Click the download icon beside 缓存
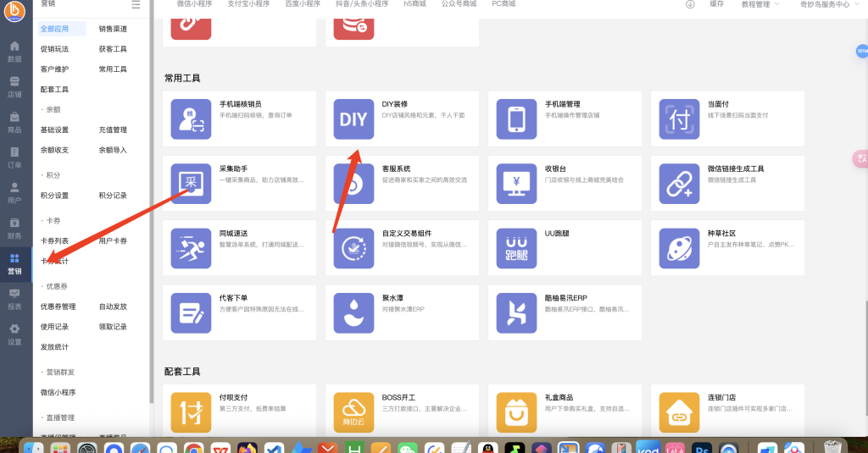The image size is (868, 453). coord(690,4)
